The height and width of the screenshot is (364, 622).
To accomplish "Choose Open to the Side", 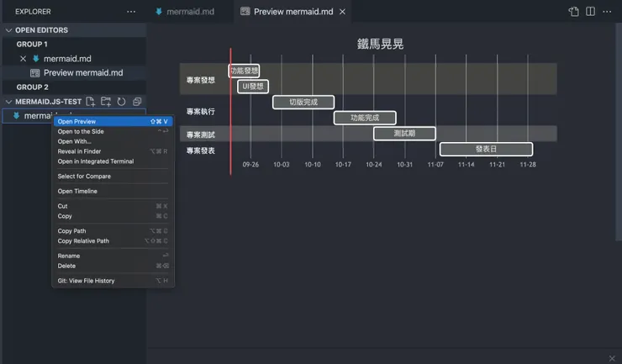I will click(113, 131).
